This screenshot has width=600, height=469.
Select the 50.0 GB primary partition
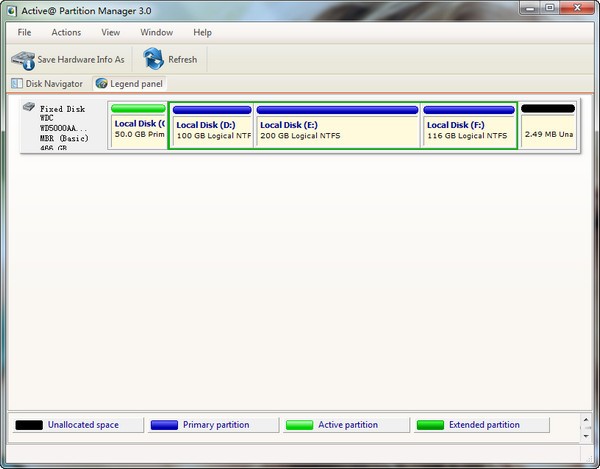pyautogui.click(x=138, y=128)
